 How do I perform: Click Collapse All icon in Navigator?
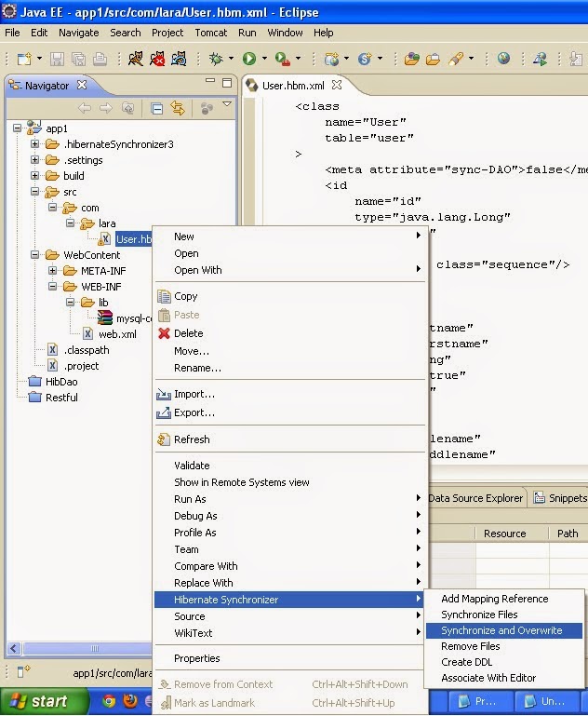pyautogui.click(x=156, y=109)
